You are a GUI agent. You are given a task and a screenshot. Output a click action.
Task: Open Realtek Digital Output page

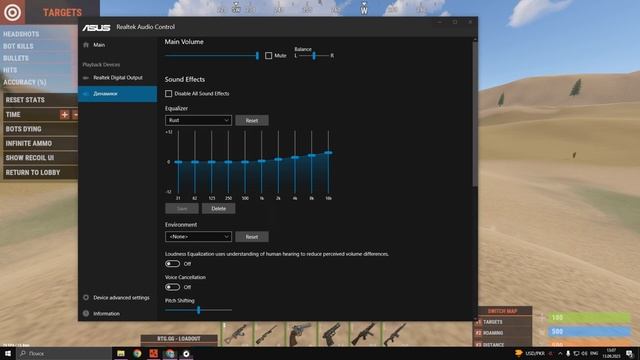118,78
